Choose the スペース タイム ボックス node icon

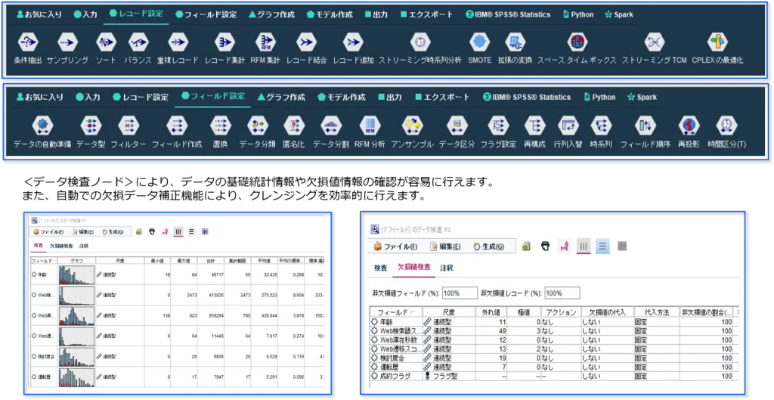pyautogui.click(x=577, y=42)
